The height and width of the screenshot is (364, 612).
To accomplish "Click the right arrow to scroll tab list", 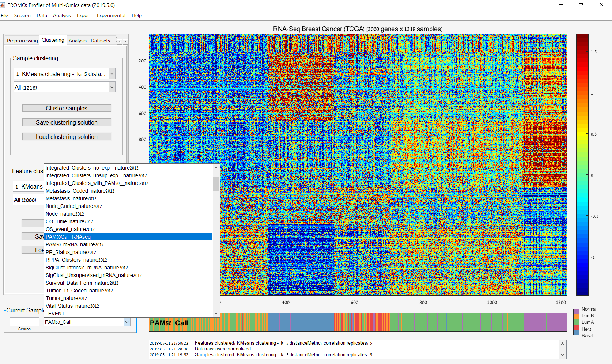I will click(x=125, y=41).
